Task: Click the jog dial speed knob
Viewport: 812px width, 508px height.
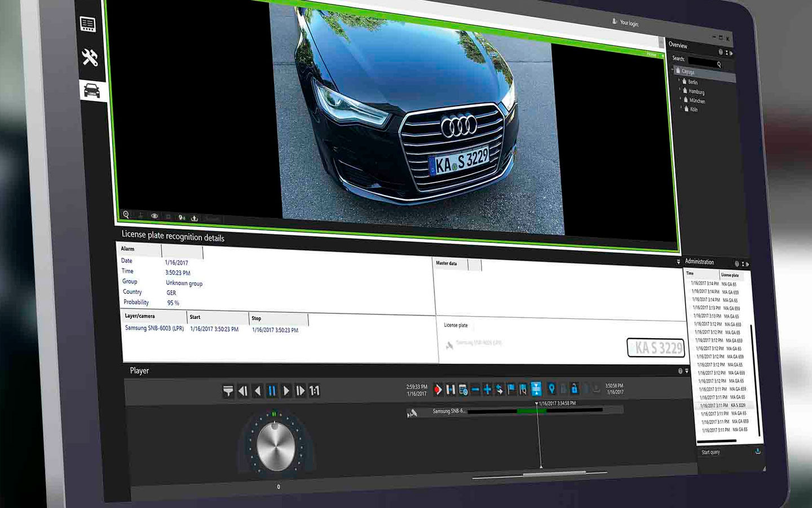Action: point(275,446)
